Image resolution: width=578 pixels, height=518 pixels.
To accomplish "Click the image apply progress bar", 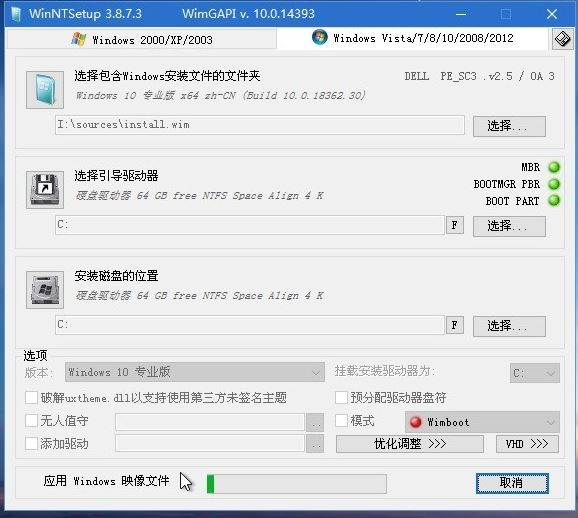I will point(297,484).
